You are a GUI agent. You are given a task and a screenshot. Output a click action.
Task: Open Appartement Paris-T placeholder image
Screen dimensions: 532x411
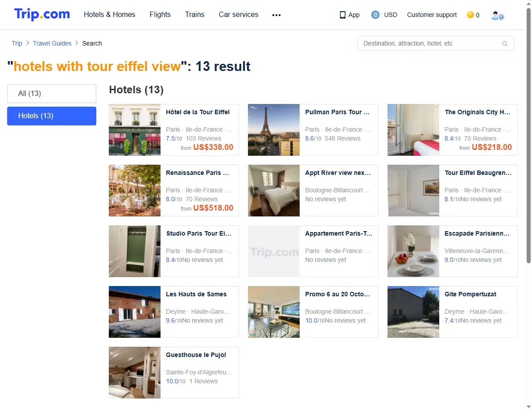[274, 252]
